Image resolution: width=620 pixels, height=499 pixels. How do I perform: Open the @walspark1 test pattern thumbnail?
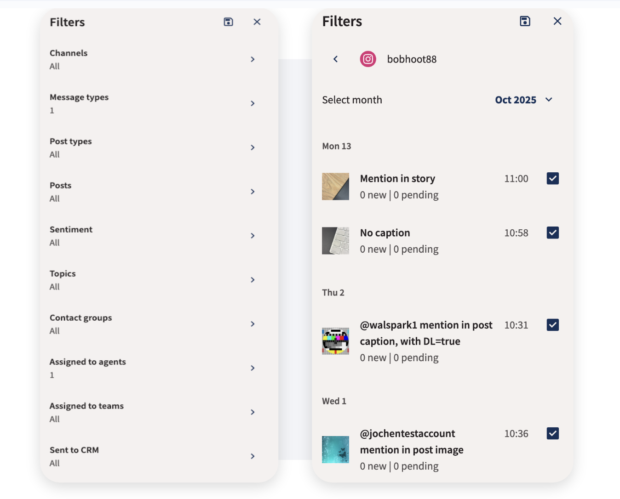(335, 341)
